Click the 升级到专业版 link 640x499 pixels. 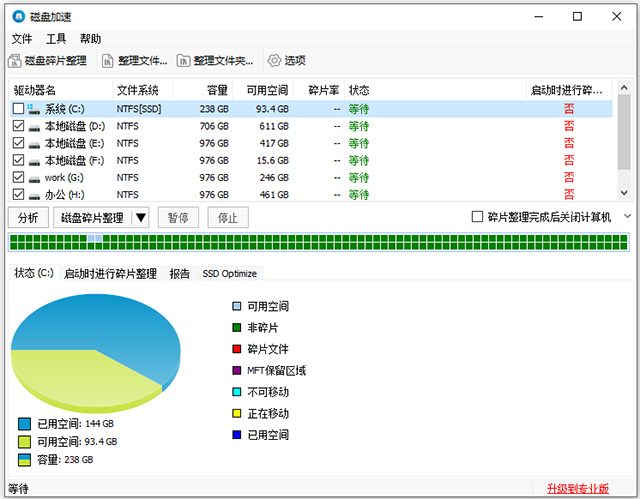pyautogui.click(x=578, y=488)
